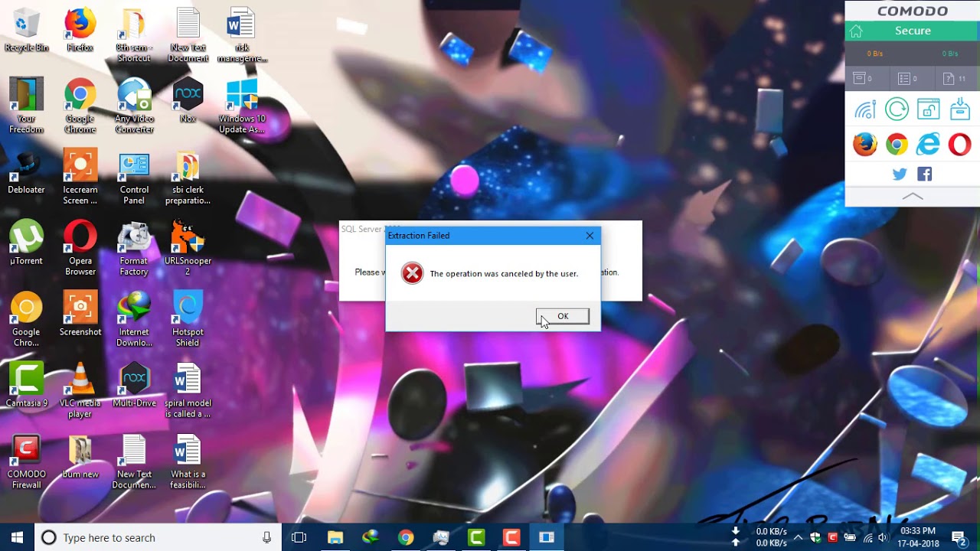This screenshot has width=980, height=551.
Task: Launch Opera from Comodo widget
Action: pyautogui.click(x=959, y=144)
